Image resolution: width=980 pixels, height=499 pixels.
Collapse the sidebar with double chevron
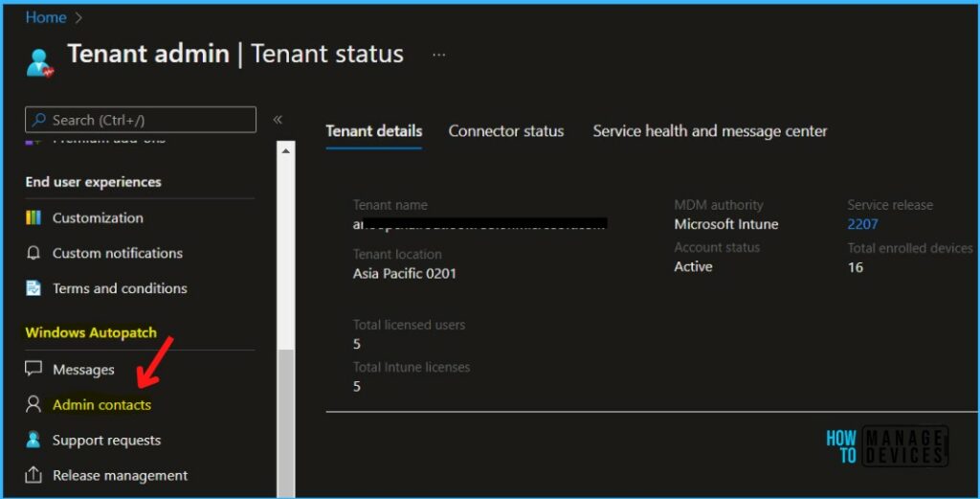[x=278, y=120]
